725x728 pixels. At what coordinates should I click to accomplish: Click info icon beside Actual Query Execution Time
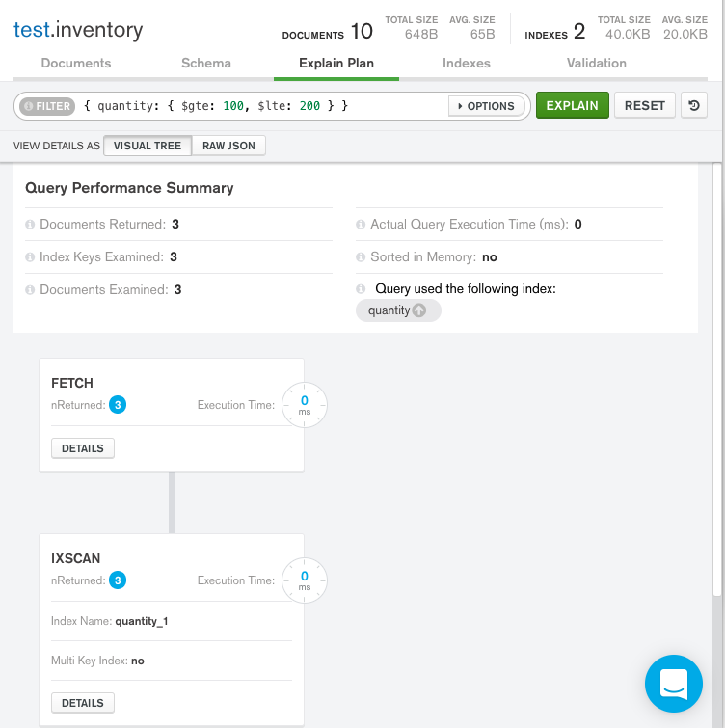tap(362, 225)
